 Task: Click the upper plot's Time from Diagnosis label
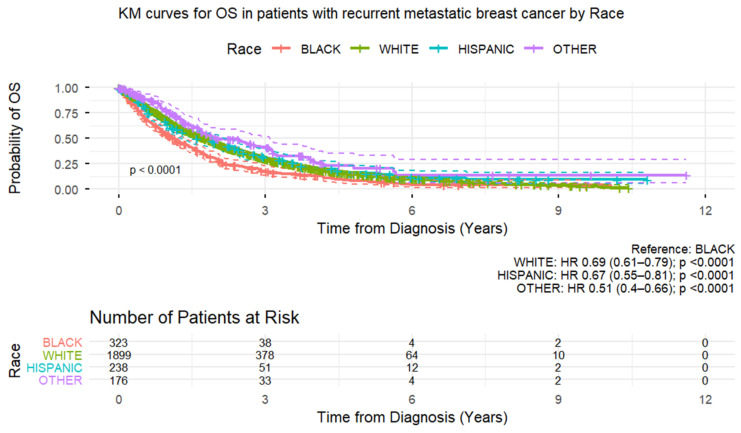(412, 228)
